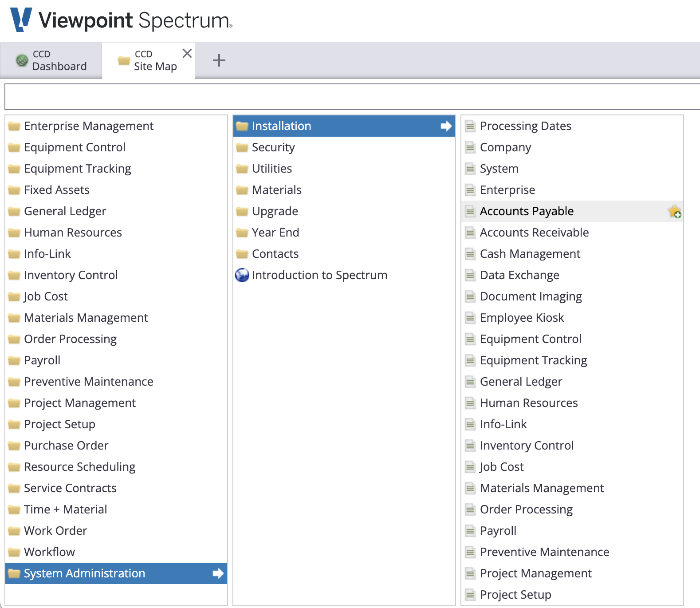Viewport: 700px width, 608px height.
Task: Click the folder icon beside Contacts
Action: 242,254
